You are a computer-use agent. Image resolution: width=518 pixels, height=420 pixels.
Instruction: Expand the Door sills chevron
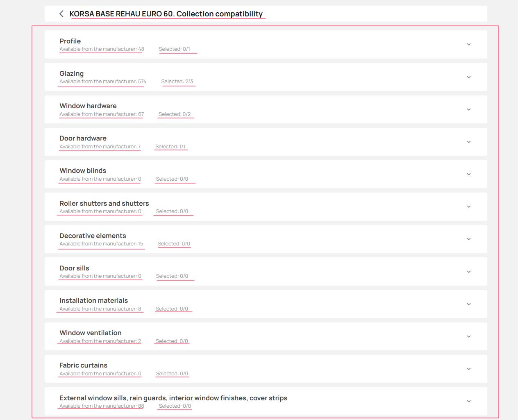[469, 272]
